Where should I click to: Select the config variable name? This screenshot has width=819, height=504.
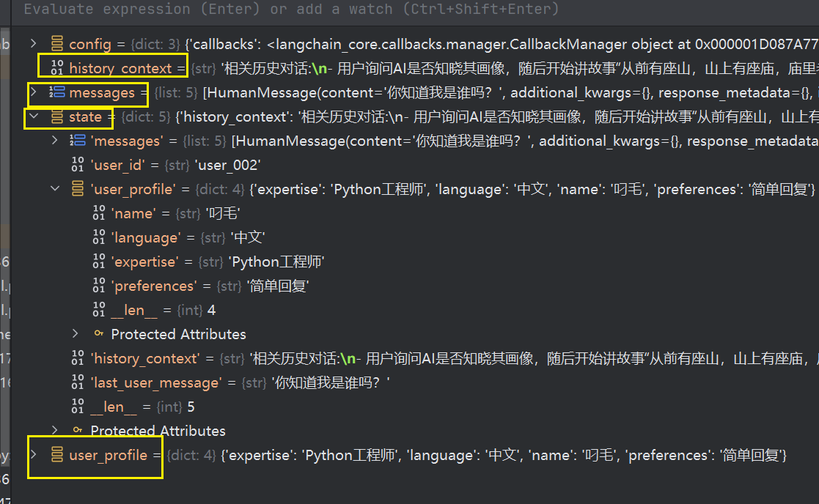tap(90, 45)
